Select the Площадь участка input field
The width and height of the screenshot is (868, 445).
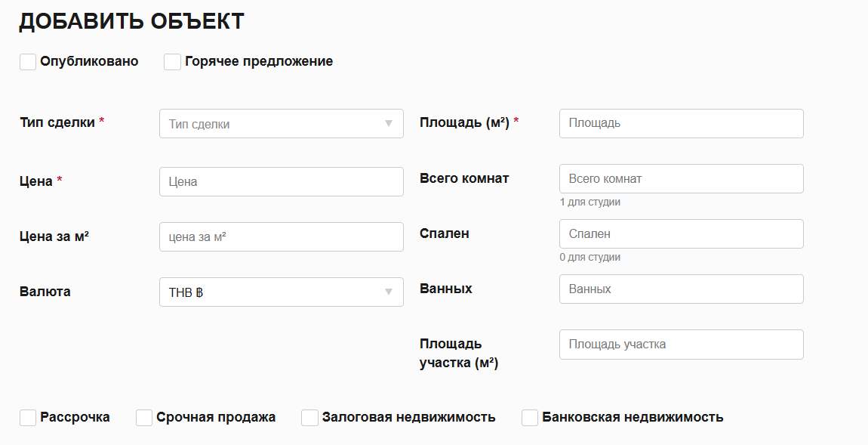coord(681,345)
